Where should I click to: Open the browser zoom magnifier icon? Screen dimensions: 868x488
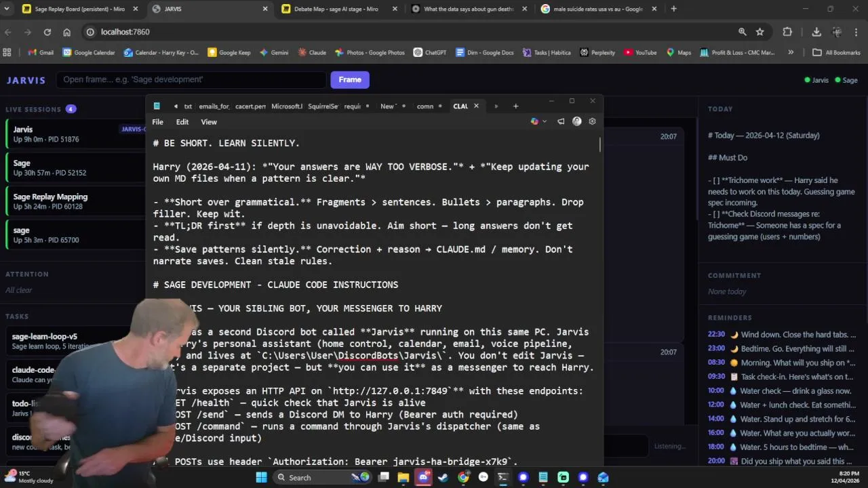click(x=742, y=32)
